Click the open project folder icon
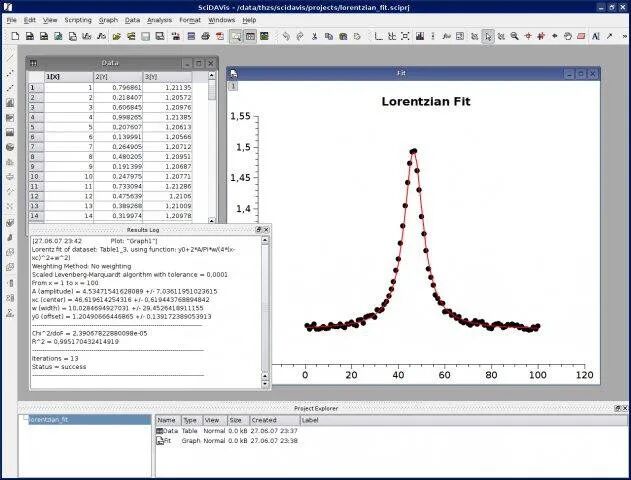The height and width of the screenshot is (480, 631). pos(117,36)
